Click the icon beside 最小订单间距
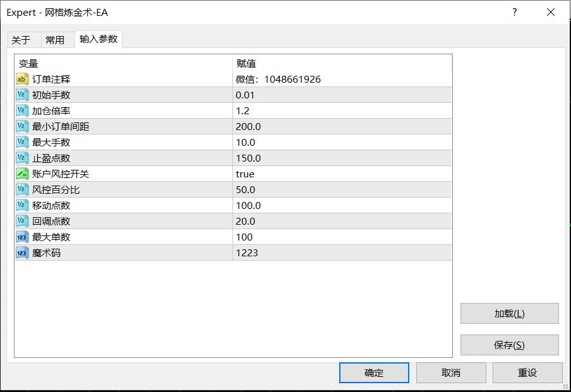The image size is (571, 392). click(x=22, y=127)
